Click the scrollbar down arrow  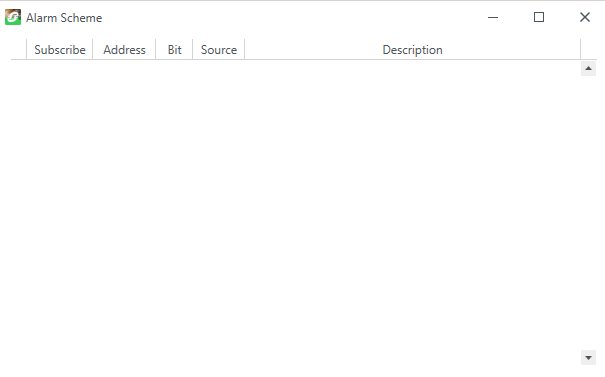588,358
